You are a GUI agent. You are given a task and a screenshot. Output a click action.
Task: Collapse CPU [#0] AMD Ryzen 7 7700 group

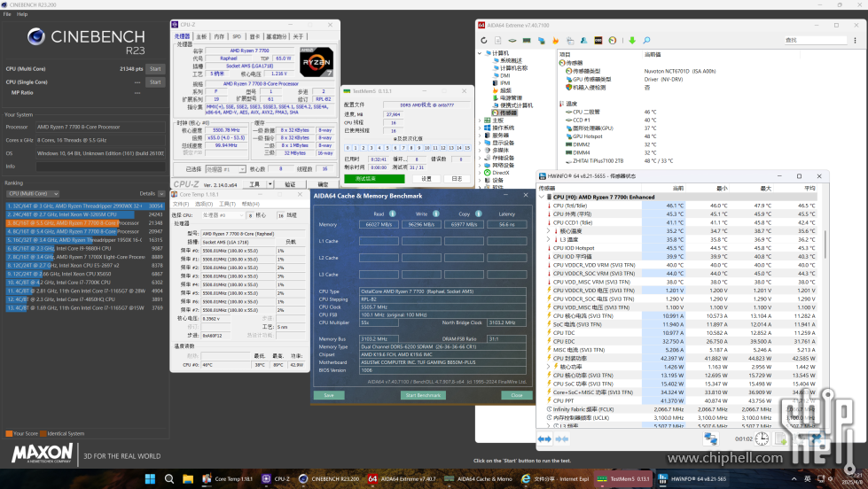point(542,197)
